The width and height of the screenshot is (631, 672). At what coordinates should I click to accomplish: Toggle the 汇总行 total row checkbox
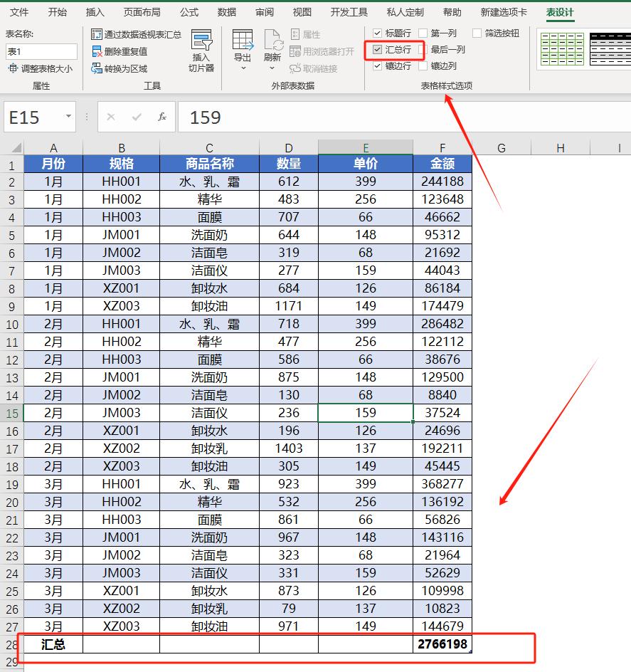click(x=378, y=50)
